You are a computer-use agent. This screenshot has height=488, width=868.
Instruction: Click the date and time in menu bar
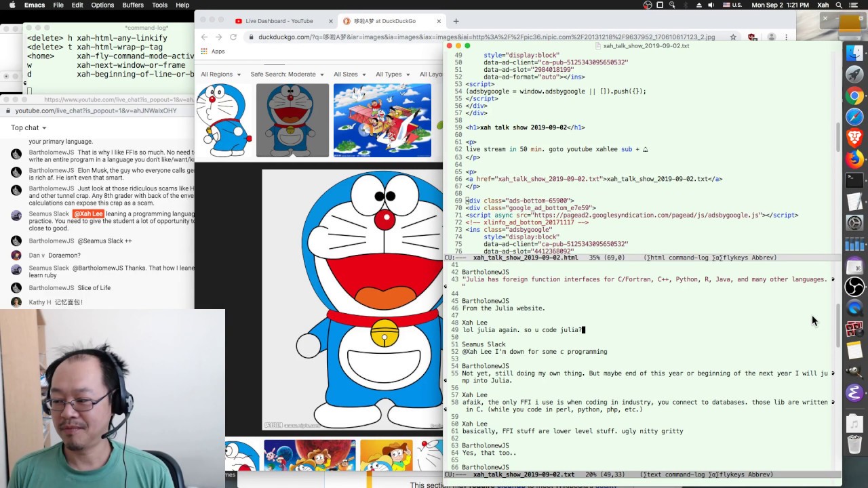tap(781, 5)
